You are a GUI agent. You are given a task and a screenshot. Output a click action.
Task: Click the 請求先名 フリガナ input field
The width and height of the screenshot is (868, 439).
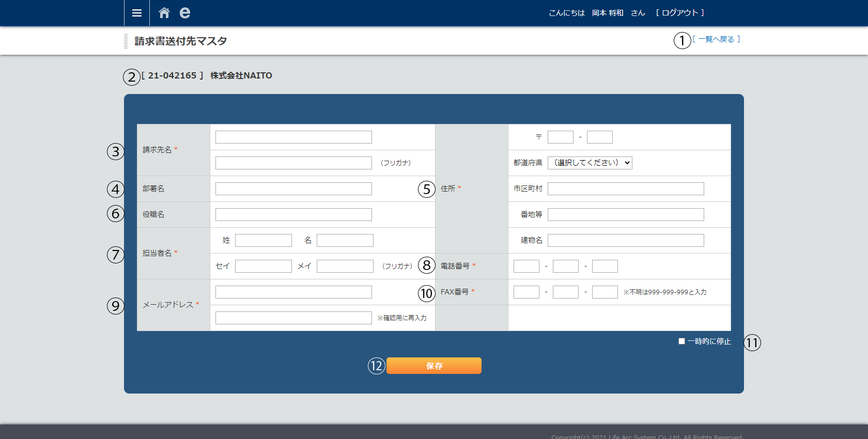[x=293, y=163]
